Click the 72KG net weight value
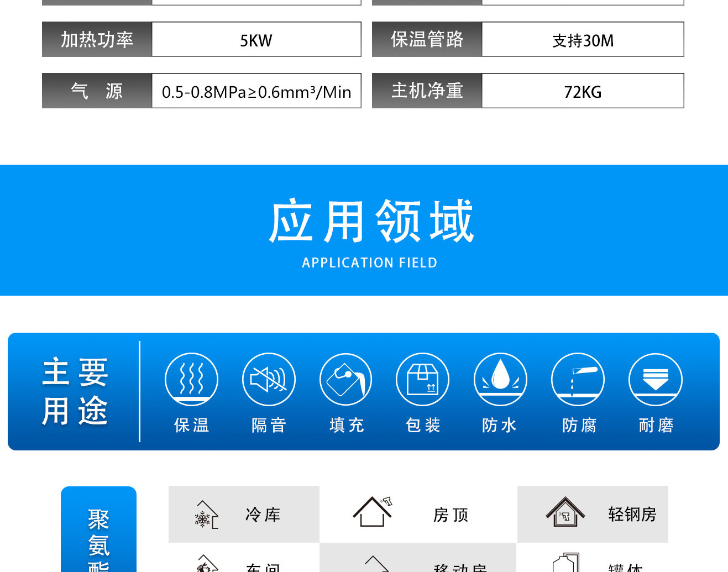Screen dimensions: 728x572 coord(583,92)
